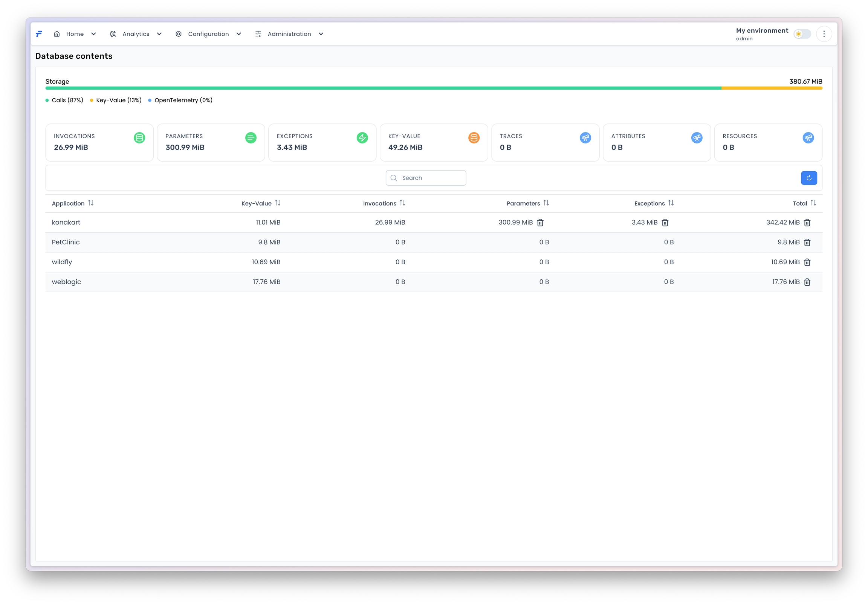Viewport: 868px width, 605px height.
Task: Delete konakart parameters via trash icon
Action: click(540, 222)
